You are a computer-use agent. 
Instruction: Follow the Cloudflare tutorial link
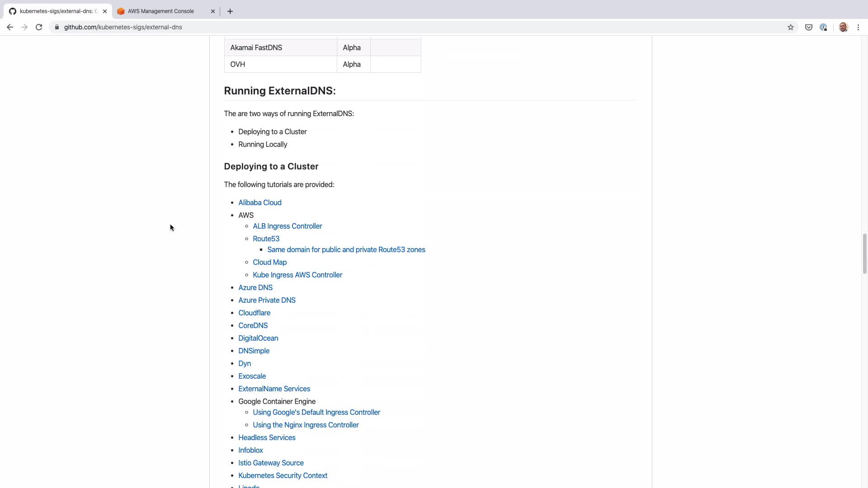254,313
